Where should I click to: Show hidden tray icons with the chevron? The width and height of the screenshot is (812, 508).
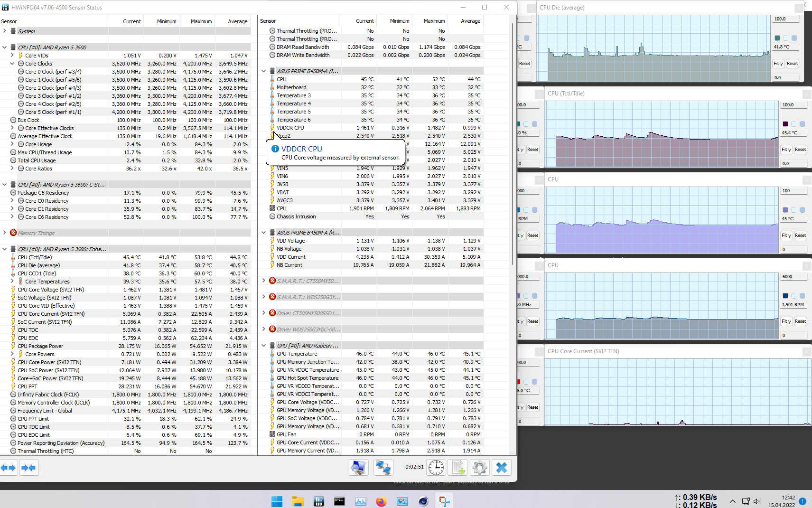click(x=732, y=501)
